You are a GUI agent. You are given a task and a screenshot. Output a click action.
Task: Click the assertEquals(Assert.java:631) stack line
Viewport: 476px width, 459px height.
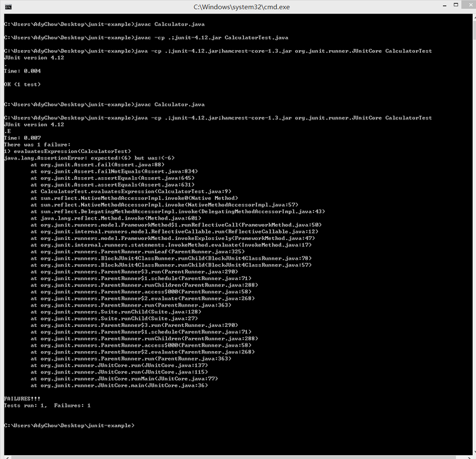coord(112,185)
